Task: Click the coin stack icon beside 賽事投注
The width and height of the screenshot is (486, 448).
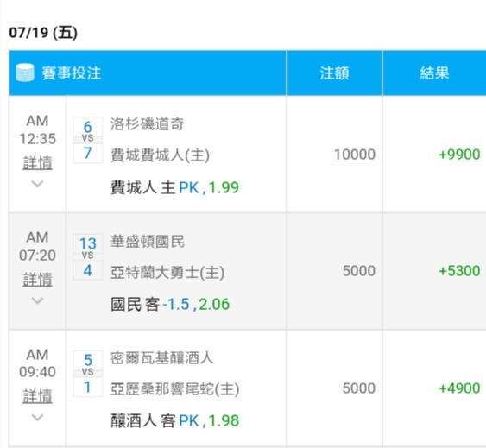Action: 25,73
